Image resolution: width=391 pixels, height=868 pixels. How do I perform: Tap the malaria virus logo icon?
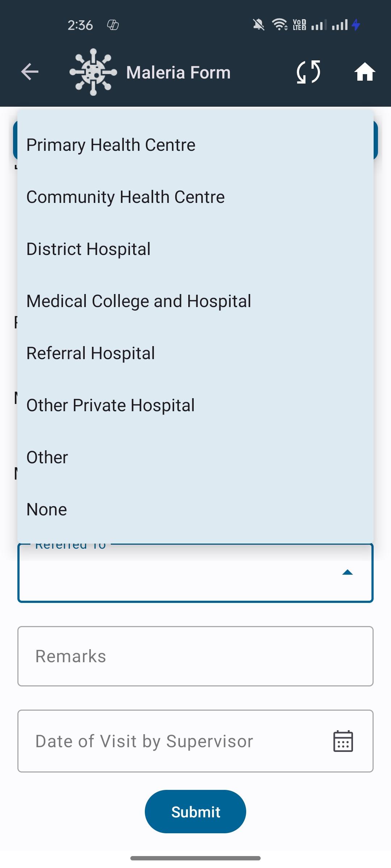(x=93, y=72)
